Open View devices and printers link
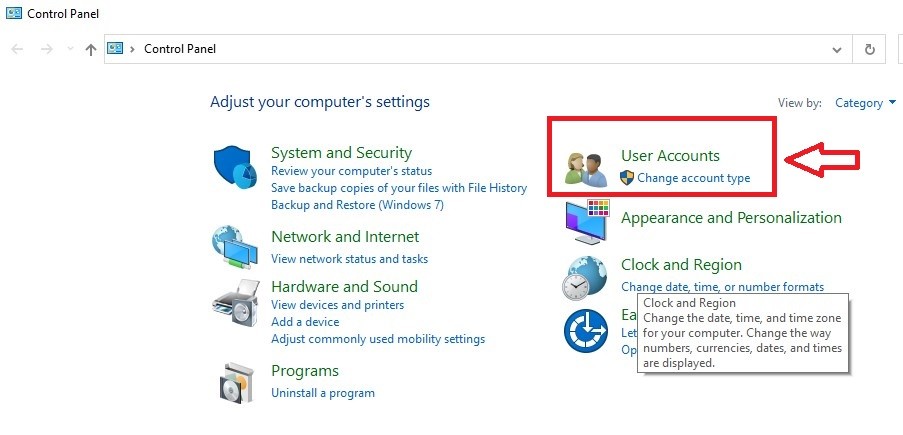903x435 pixels. pos(337,305)
